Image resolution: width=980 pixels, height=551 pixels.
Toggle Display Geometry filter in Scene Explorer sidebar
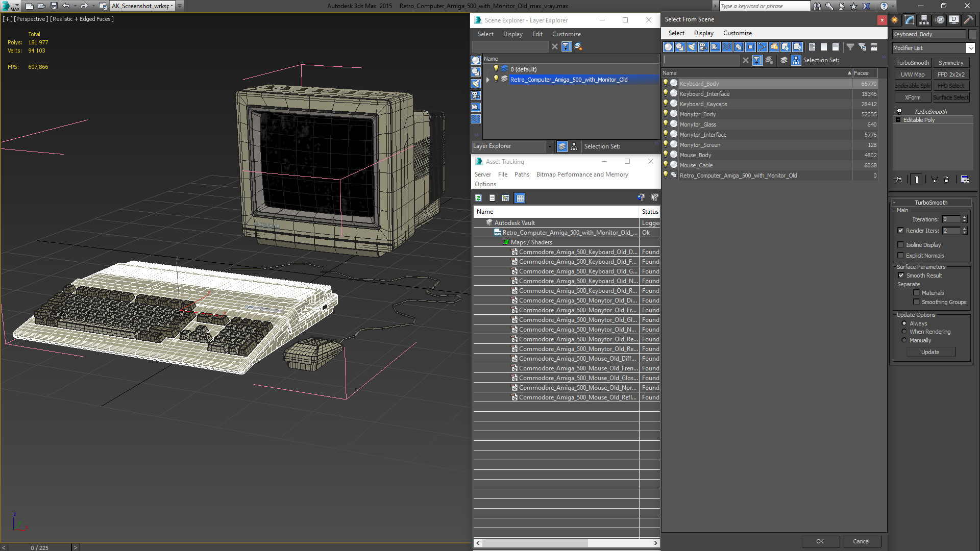coord(476,60)
